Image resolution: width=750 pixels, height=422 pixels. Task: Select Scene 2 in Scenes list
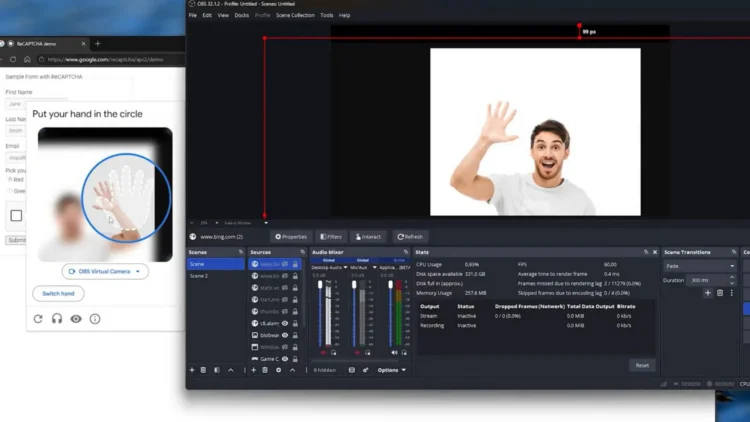[215, 276]
